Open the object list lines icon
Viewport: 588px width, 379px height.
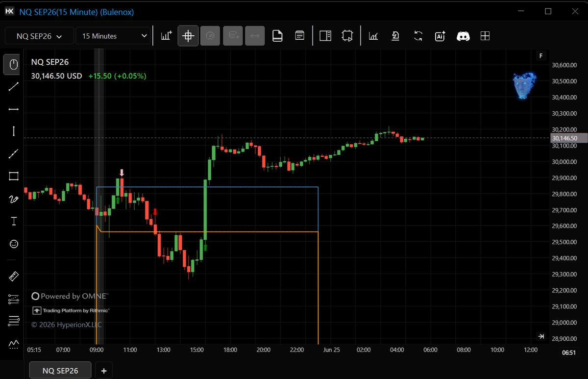point(14,322)
